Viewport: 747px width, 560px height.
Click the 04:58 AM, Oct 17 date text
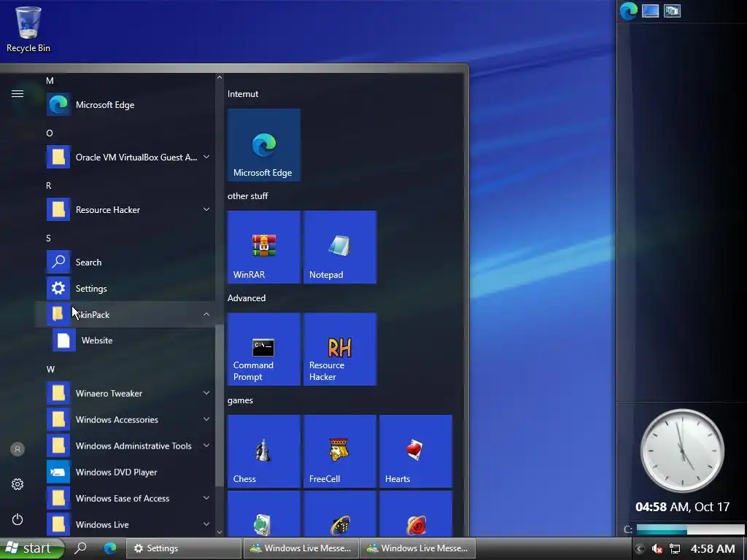point(682,507)
